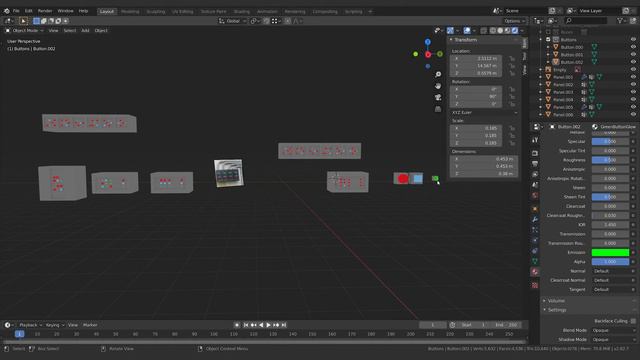Add a new workspace with plus tab

pyautogui.click(x=370, y=11)
